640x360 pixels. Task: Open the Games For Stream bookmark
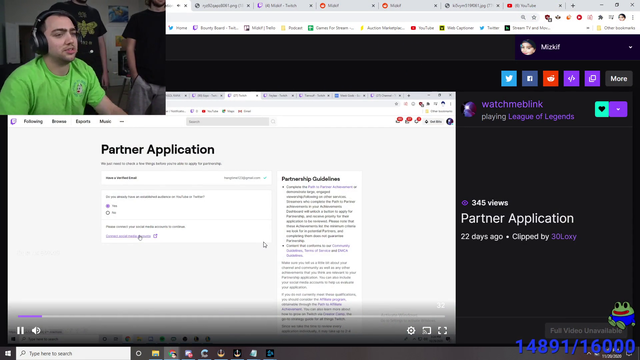click(331, 28)
